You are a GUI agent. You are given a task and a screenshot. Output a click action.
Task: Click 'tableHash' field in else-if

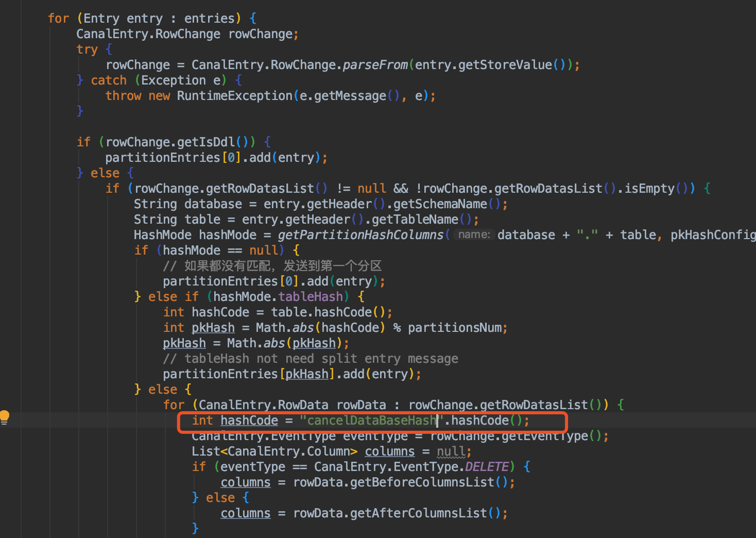click(311, 297)
